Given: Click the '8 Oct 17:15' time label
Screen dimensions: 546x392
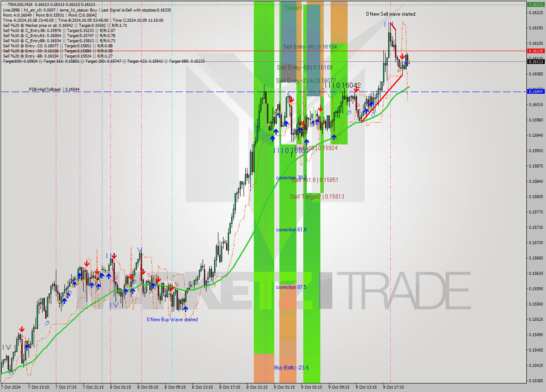Looking at the screenshot, I should 229,387.
